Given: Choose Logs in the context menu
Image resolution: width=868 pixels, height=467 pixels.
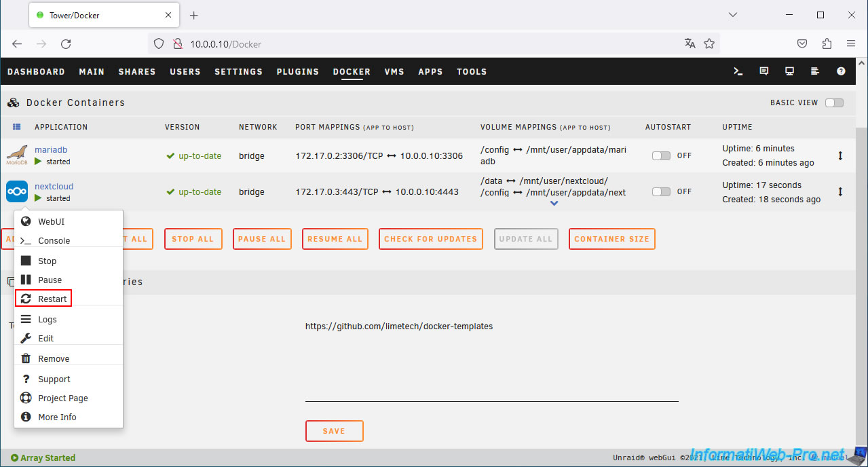Looking at the screenshot, I should pos(47,320).
